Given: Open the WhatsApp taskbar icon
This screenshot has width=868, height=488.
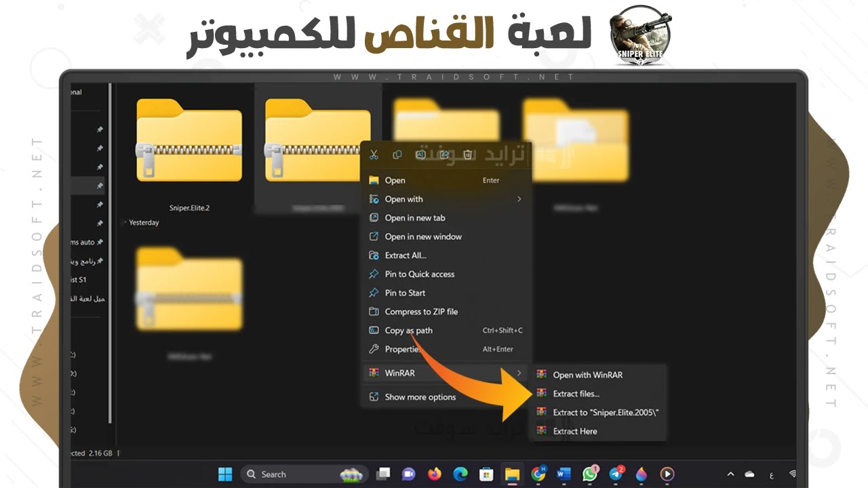Looking at the screenshot, I should [x=589, y=474].
